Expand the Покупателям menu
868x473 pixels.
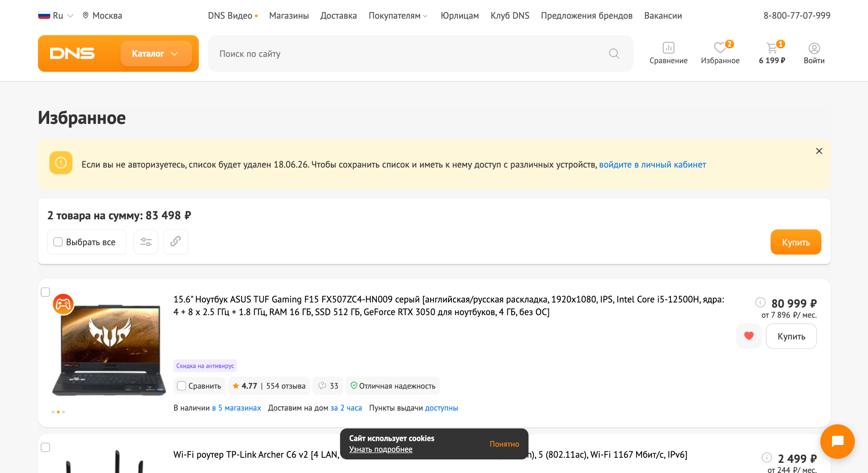[x=398, y=16]
